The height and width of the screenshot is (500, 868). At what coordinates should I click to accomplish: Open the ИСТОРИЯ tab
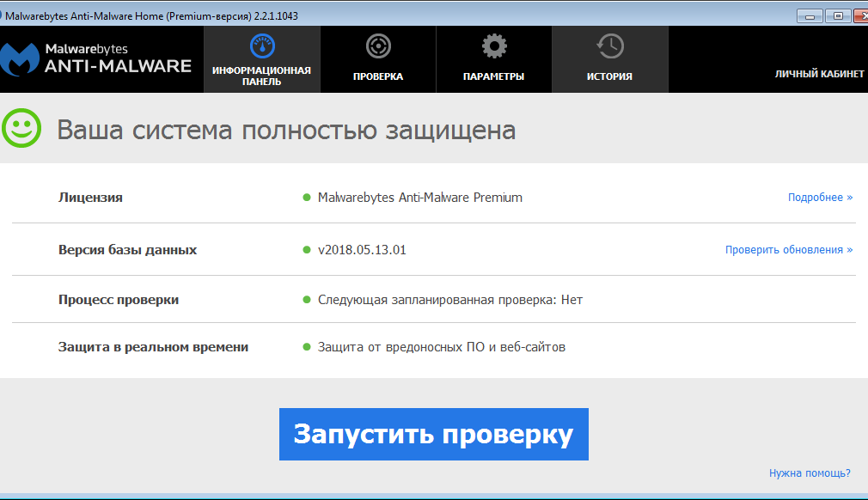[x=610, y=59]
